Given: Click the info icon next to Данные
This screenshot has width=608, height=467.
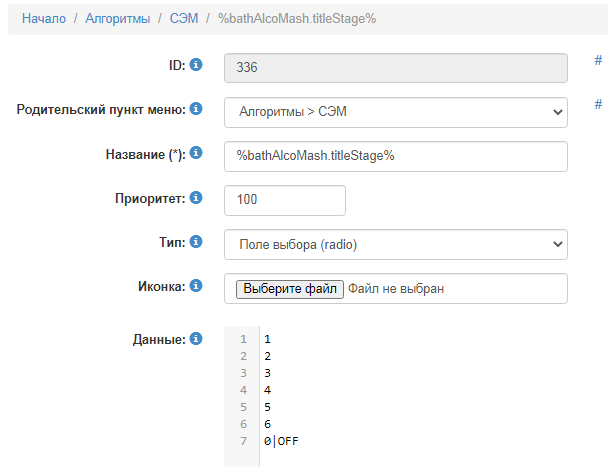Looking at the screenshot, I should (x=196, y=339).
